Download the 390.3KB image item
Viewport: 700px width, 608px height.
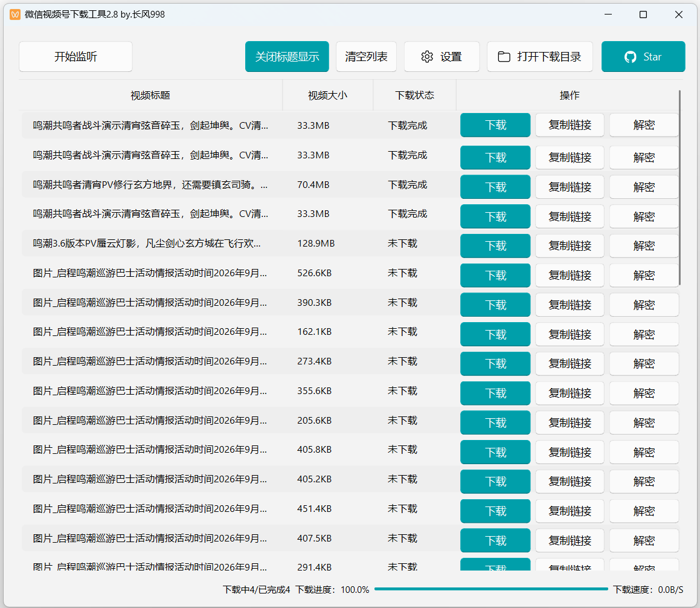click(495, 305)
